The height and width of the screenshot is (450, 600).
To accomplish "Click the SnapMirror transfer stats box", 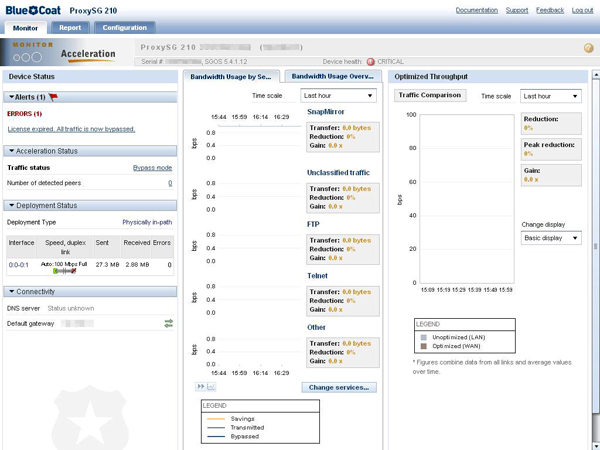I will pos(343,137).
